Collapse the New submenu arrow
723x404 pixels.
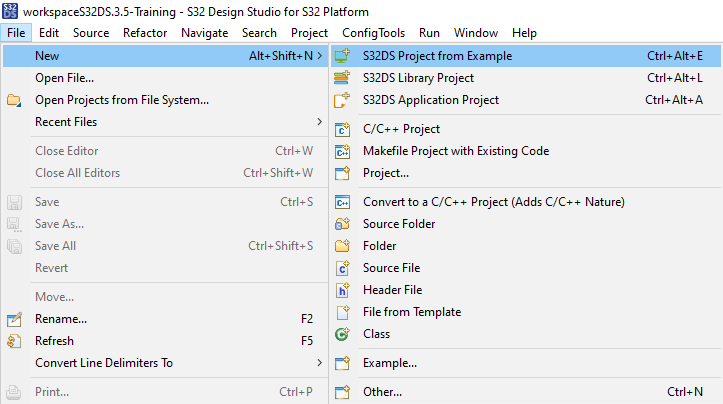coord(319,56)
